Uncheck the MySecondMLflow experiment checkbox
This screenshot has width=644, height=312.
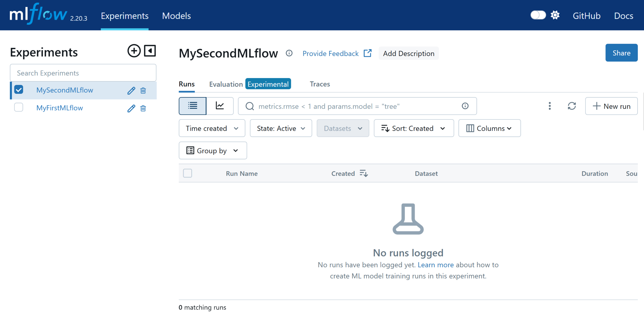pos(19,89)
